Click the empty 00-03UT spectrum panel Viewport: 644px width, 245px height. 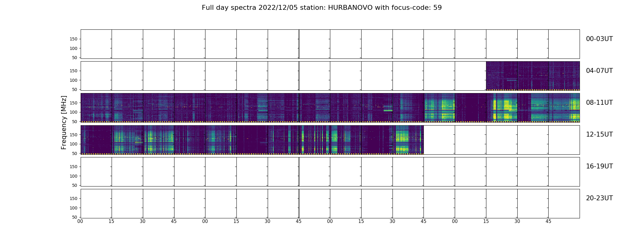pyautogui.click(x=330, y=44)
